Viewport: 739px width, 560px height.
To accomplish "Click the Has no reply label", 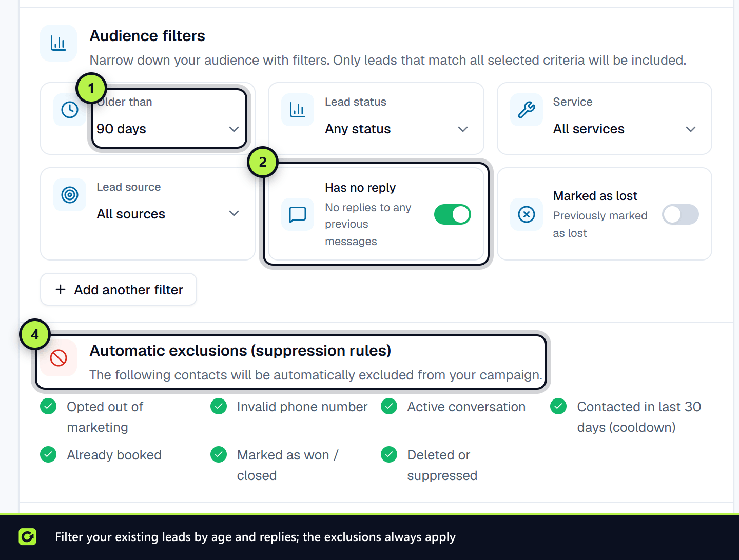I will pyautogui.click(x=360, y=188).
